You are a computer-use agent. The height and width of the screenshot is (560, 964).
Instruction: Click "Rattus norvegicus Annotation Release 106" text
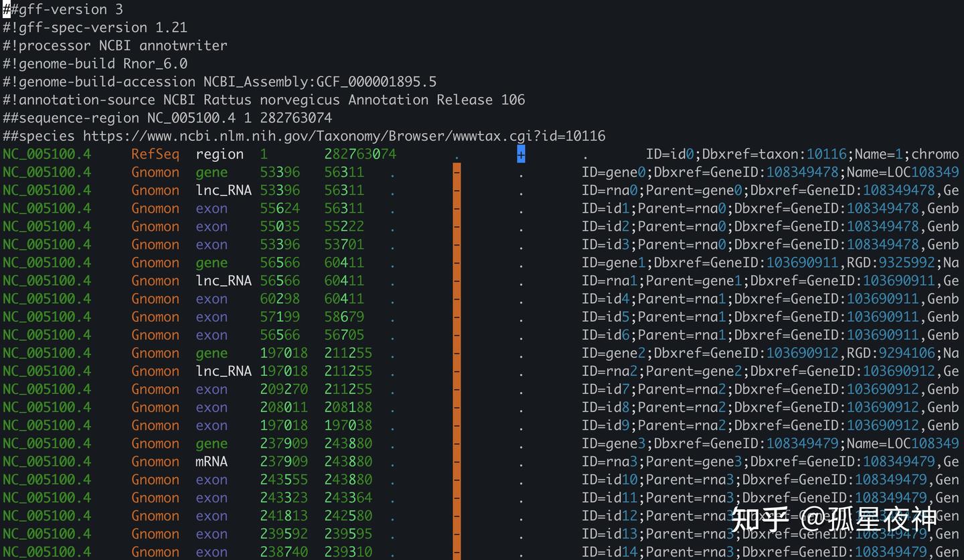click(x=364, y=100)
